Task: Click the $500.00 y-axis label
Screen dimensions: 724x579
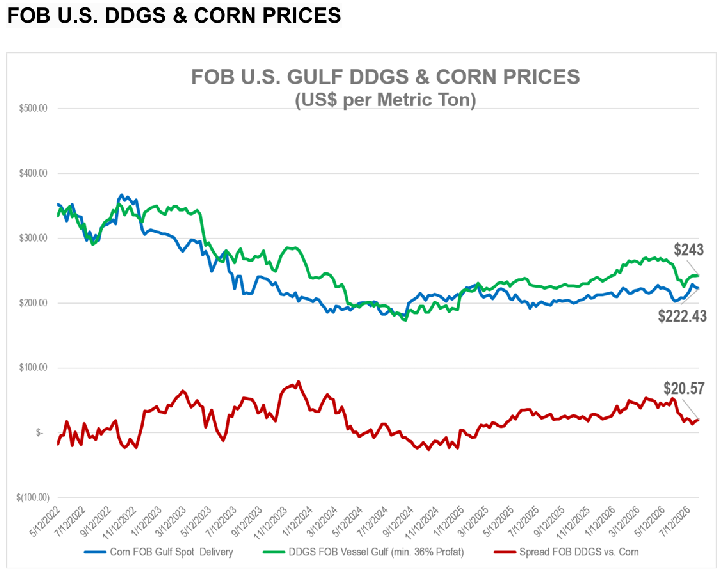Action: coord(33,109)
